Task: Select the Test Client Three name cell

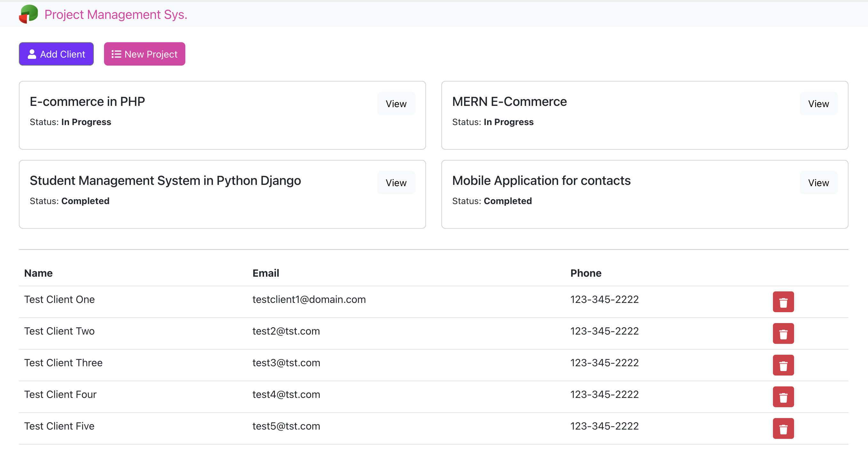Action: pos(63,363)
